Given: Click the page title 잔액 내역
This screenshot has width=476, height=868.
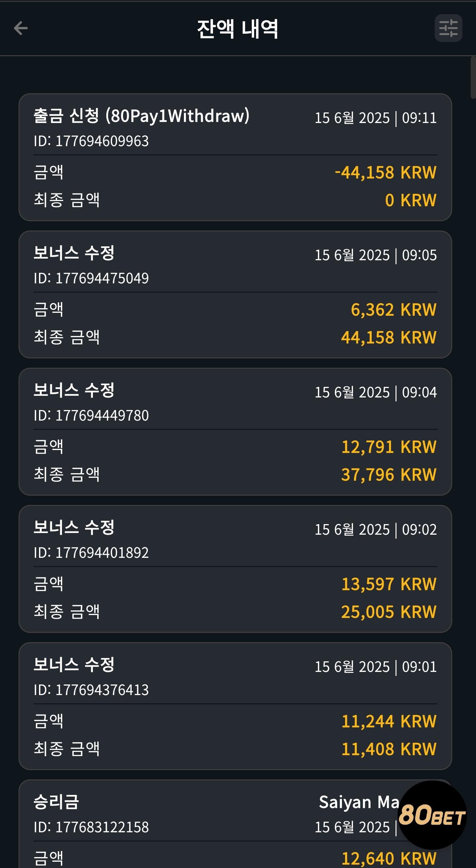Looking at the screenshot, I should [238, 29].
